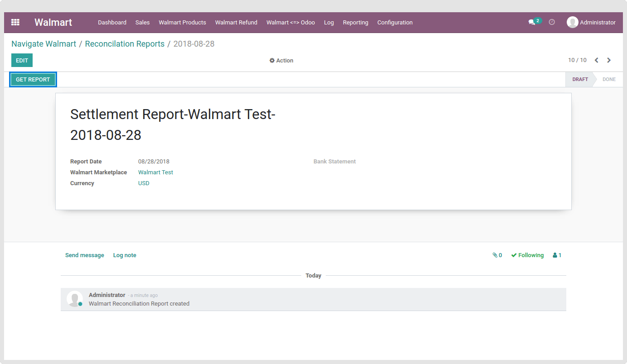
Task: Open the Sales menu
Action: tap(143, 23)
